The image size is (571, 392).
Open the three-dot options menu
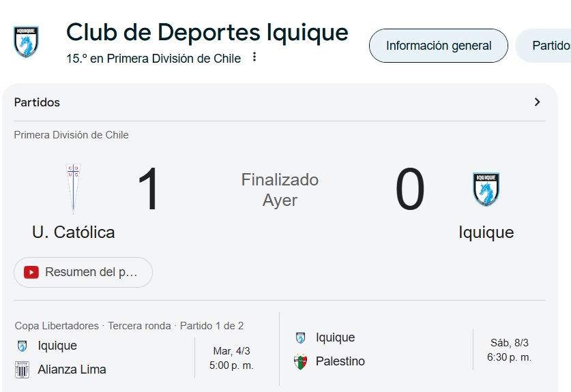[x=254, y=57]
